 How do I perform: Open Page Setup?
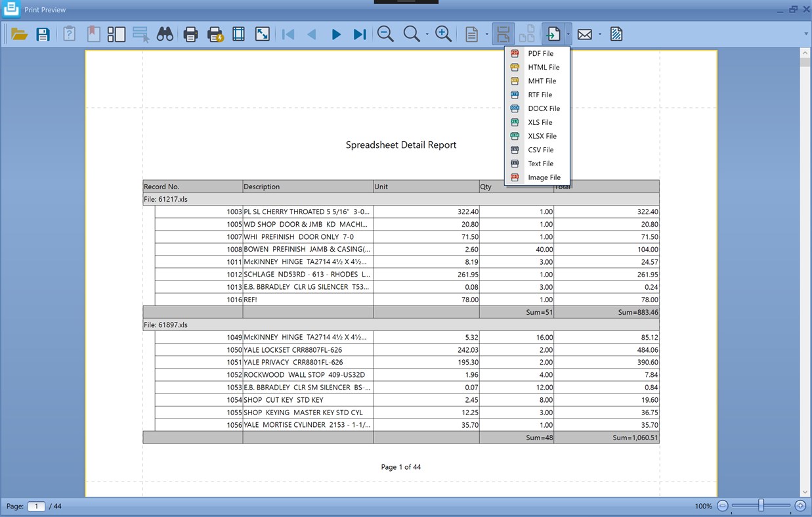point(238,34)
